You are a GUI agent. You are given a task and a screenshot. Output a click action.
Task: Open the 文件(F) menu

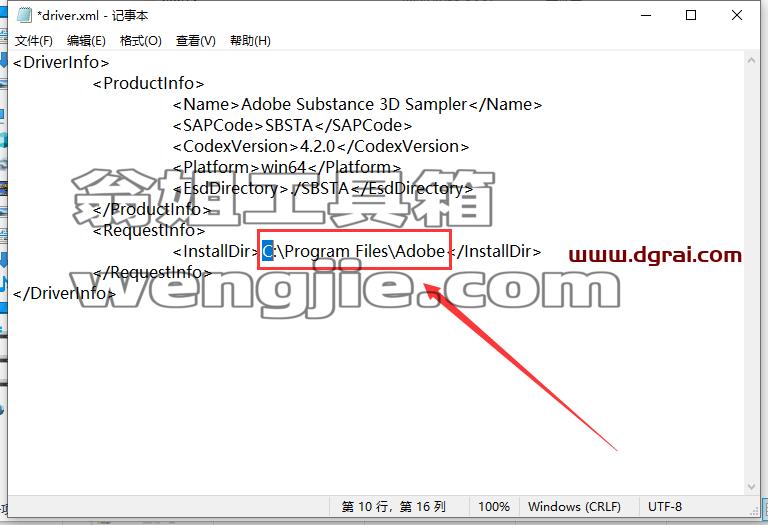click(33, 41)
